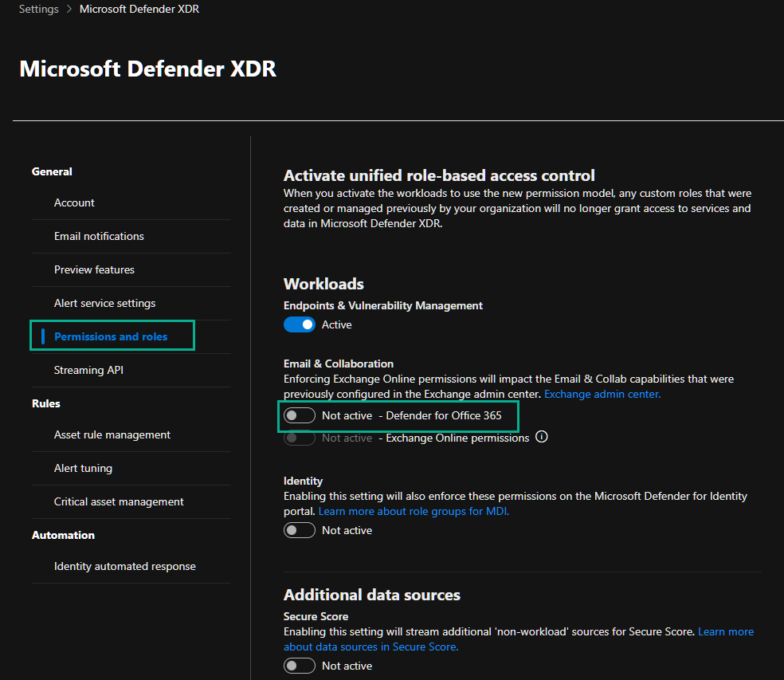The image size is (784, 680).
Task: Open Asset rule management
Action: [112, 434]
